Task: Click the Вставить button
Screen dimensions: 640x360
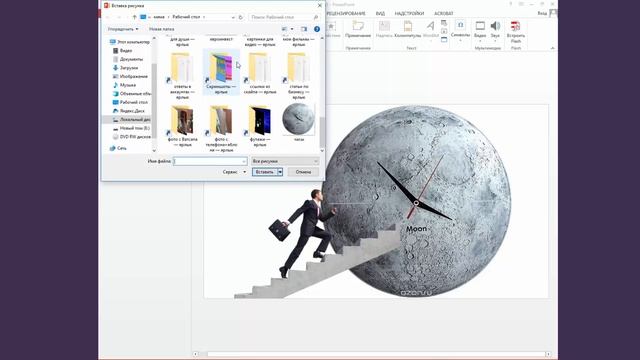Action: tap(264, 172)
